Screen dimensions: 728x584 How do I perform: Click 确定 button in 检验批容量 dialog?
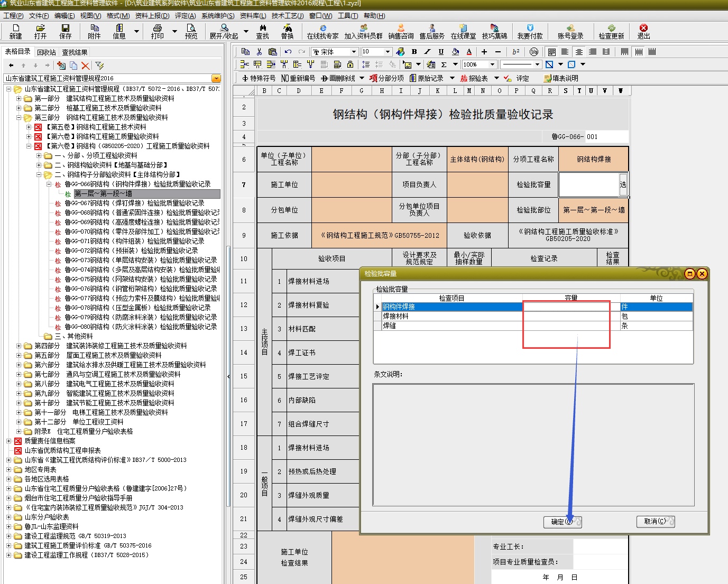pyautogui.click(x=563, y=522)
